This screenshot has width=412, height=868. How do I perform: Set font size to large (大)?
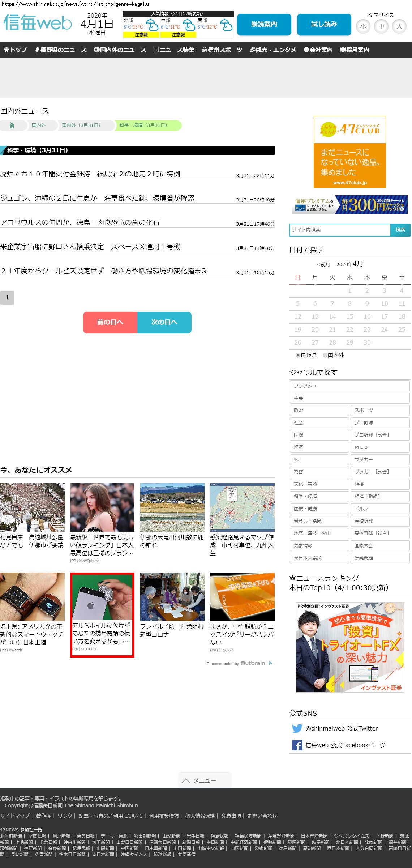pos(399,26)
